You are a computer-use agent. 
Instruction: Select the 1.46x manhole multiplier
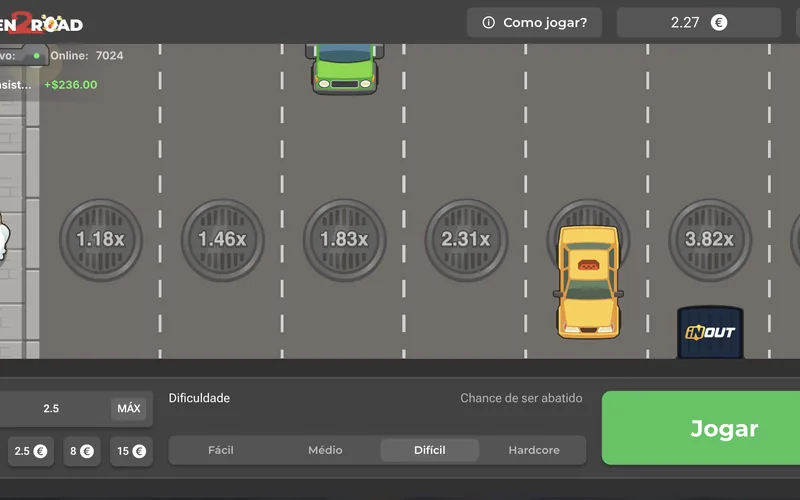(222, 239)
